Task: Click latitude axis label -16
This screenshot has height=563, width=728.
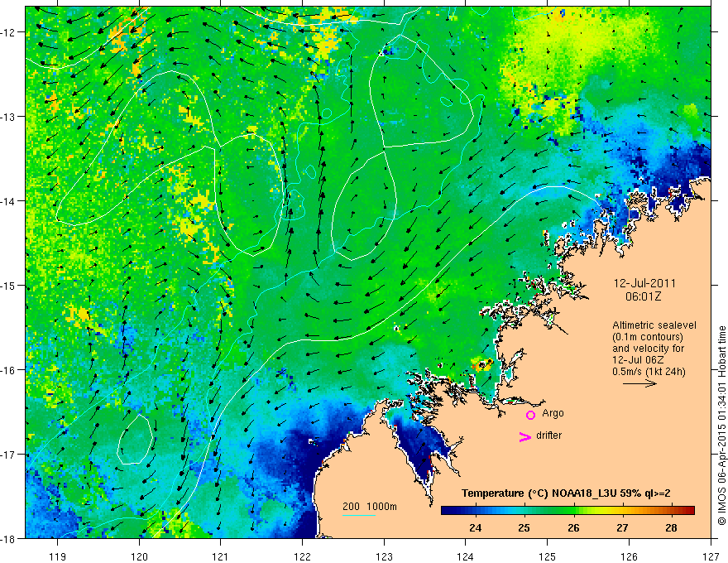Action: (x=8, y=370)
